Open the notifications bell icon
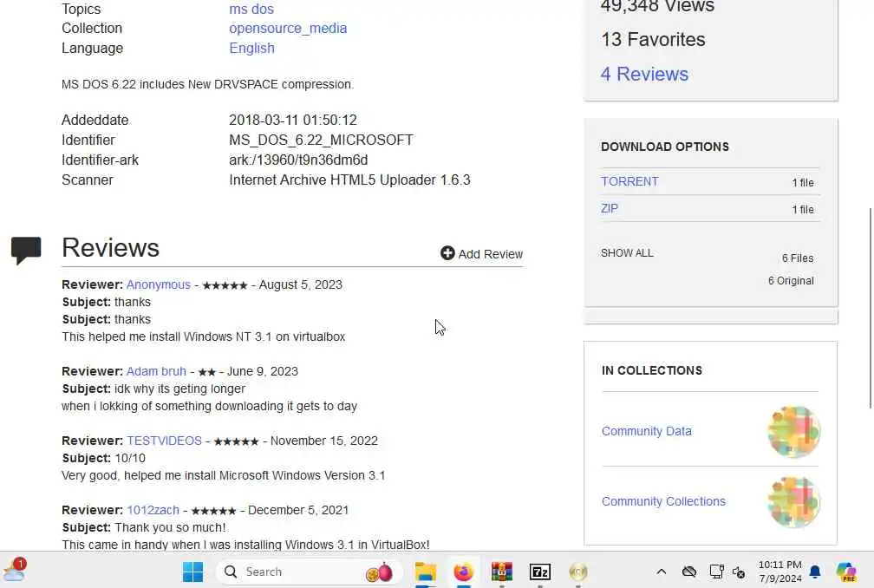Screen dimensions: 874x588 [815, 572]
